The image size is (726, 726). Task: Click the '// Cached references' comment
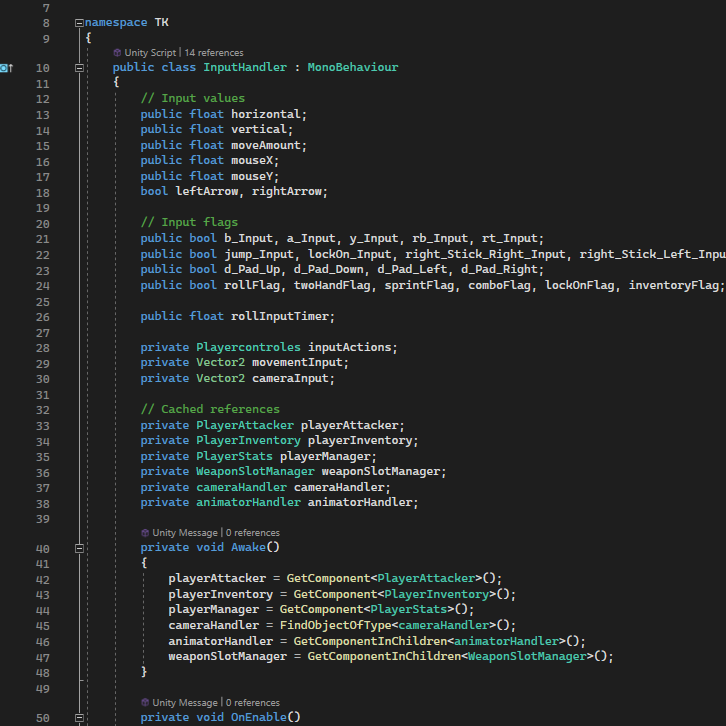[210, 409]
